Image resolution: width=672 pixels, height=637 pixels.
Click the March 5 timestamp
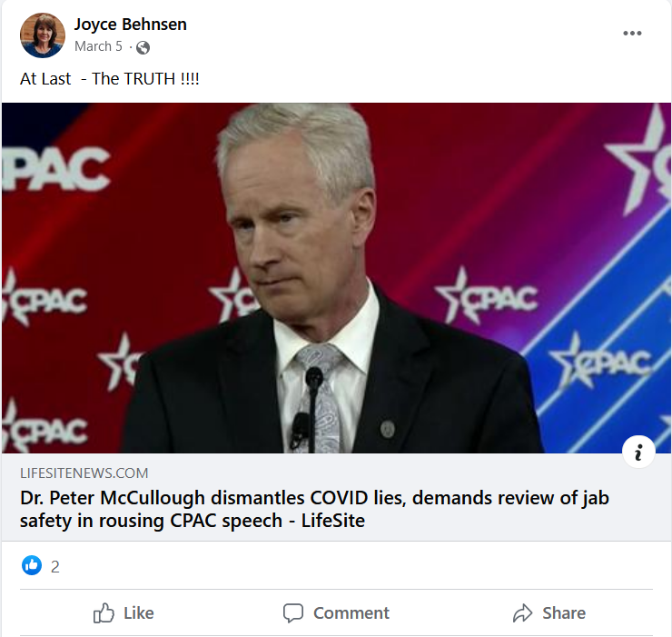[x=98, y=46]
